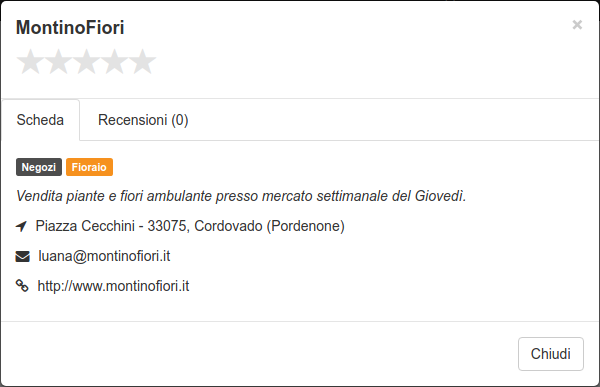Screen dimensions: 600x387
Task: Select the third rating star
Action: tap(86, 61)
